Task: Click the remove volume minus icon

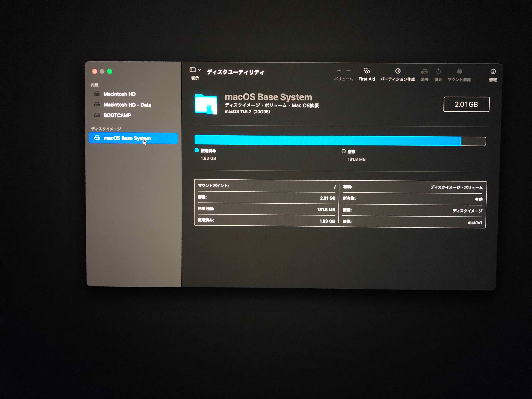Action: pos(348,70)
